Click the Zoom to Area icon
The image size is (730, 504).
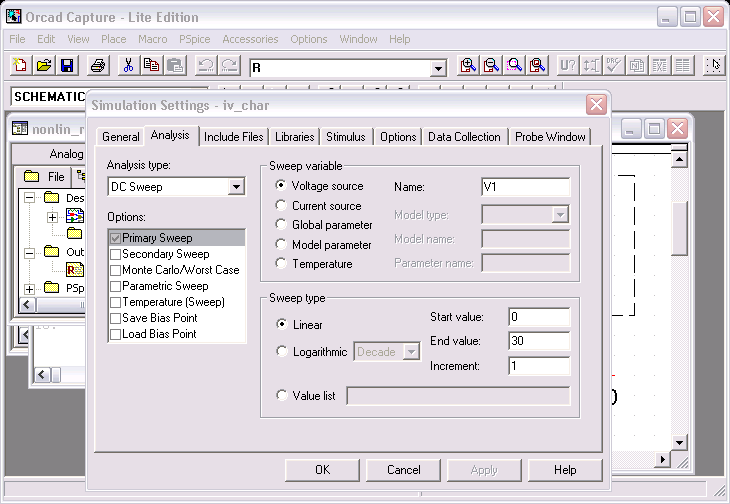pyautogui.click(x=515, y=65)
